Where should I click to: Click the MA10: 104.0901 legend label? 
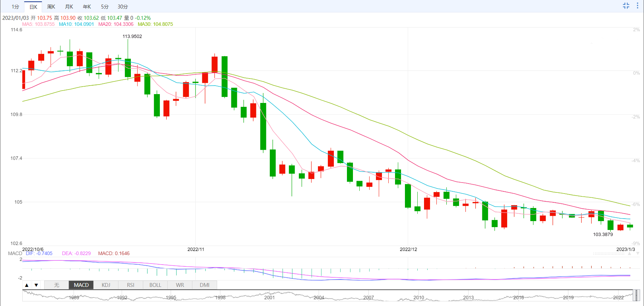click(x=76, y=24)
